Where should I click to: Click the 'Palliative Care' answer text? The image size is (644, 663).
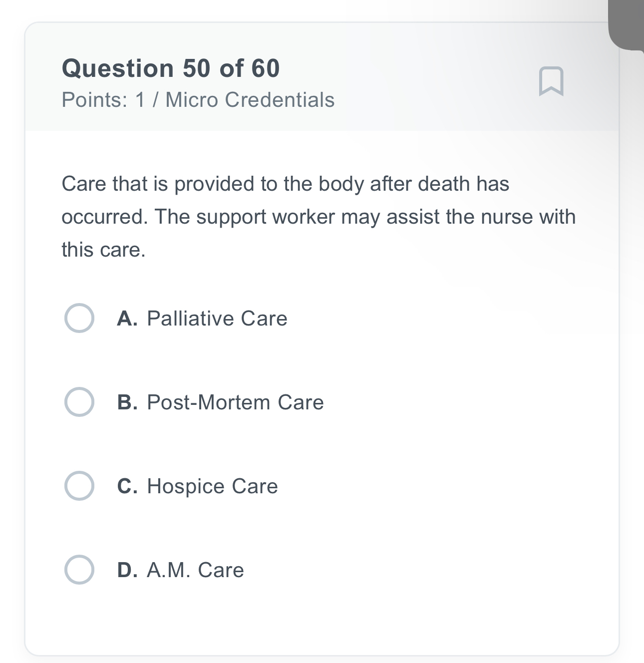pyautogui.click(x=217, y=319)
